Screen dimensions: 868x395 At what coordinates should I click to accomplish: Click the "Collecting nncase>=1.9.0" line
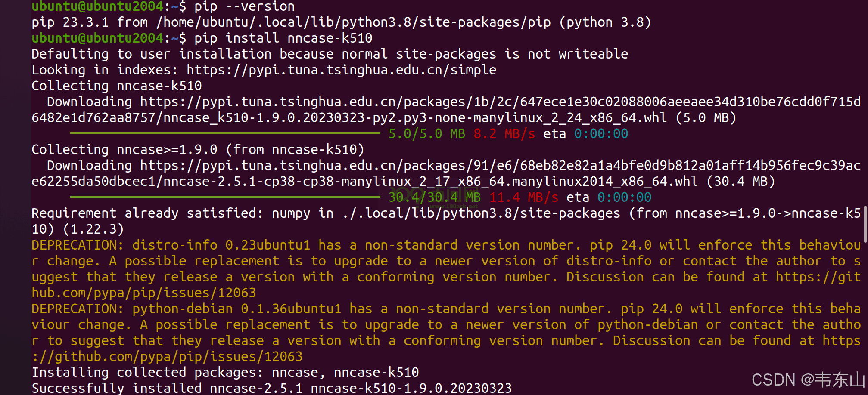click(198, 150)
